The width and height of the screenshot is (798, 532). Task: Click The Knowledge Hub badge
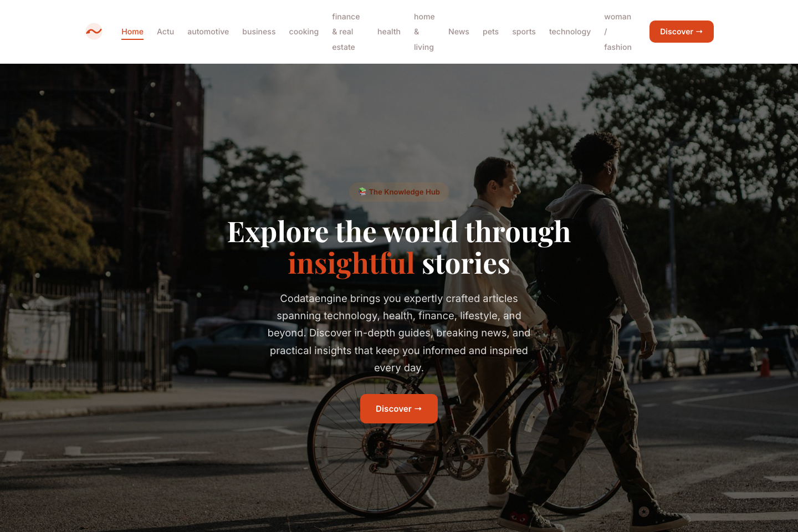(399, 192)
